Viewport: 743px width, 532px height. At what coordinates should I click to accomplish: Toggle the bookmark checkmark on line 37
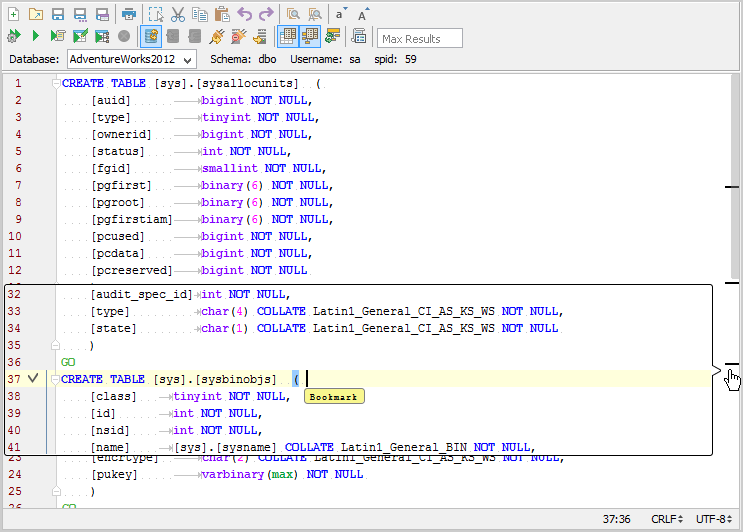33,379
